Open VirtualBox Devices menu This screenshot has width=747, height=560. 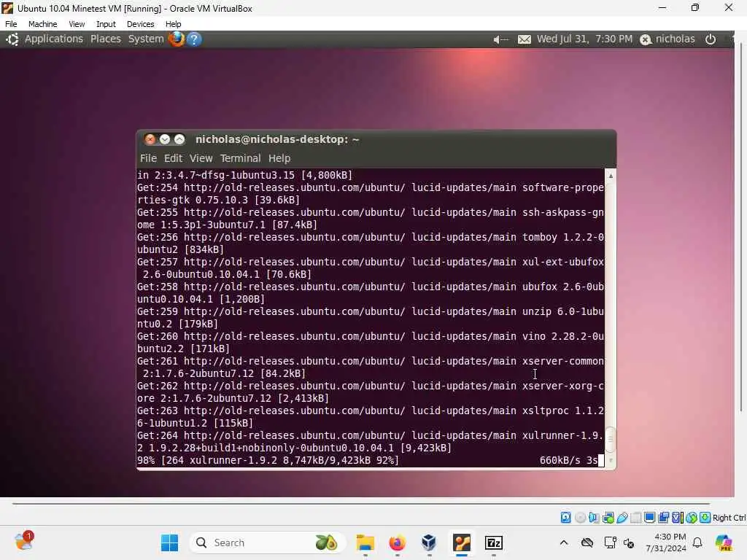click(141, 24)
